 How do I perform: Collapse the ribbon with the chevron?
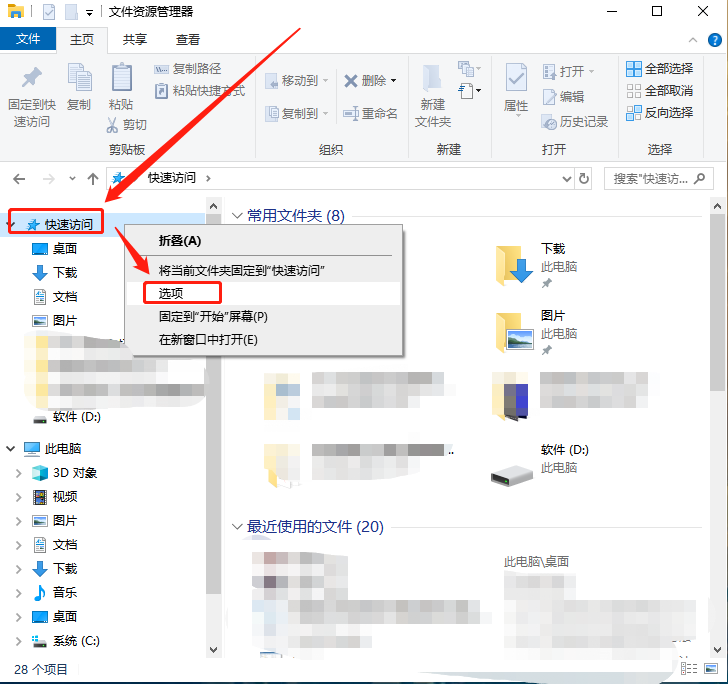coord(693,40)
